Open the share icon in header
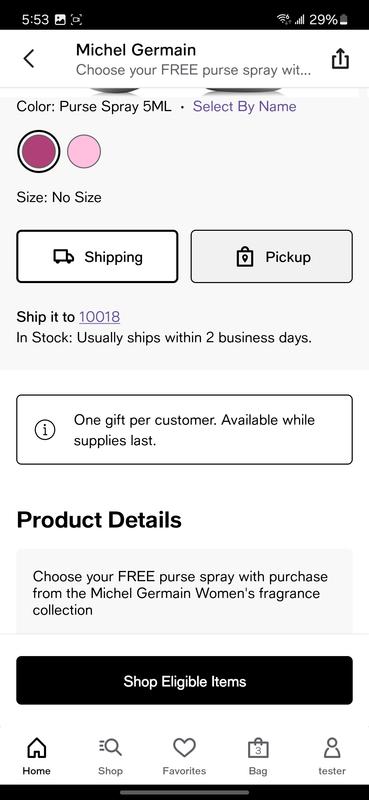369x800 pixels. click(x=340, y=59)
